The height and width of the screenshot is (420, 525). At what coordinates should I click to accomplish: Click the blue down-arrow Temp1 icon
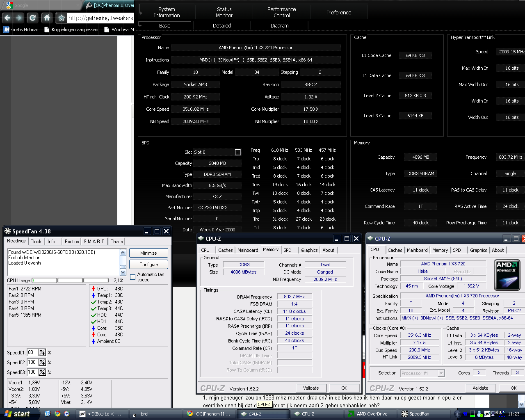(94, 295)
